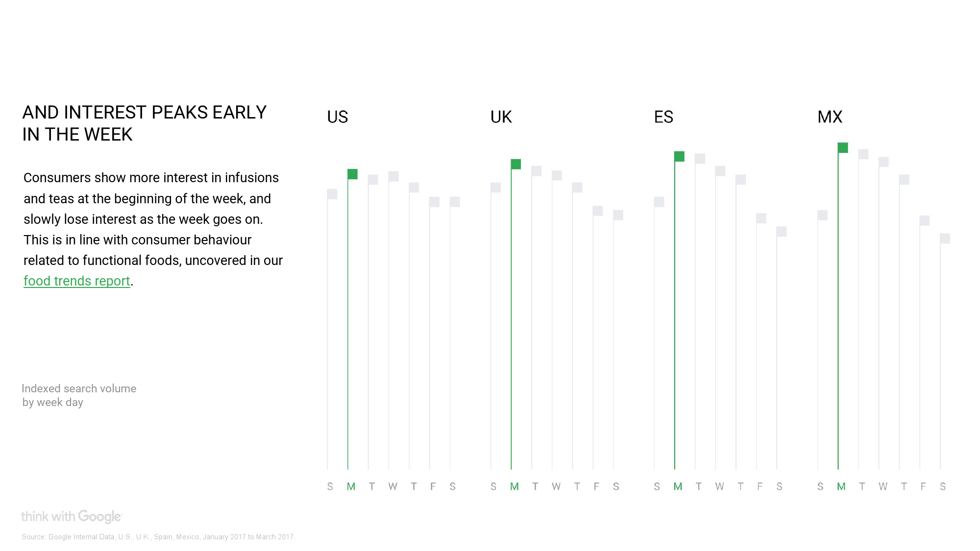Click the green M label under MX chart

pos(841,486)
